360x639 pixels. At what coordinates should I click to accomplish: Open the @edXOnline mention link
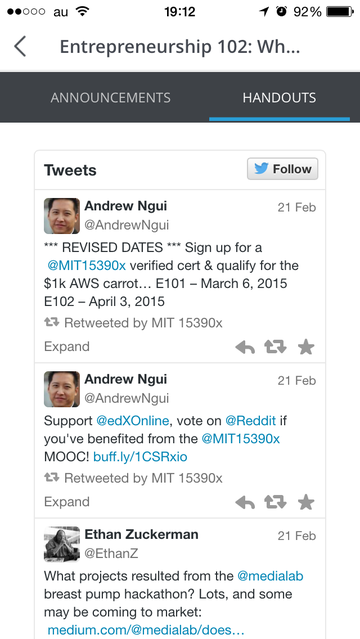tap(132, 421)
